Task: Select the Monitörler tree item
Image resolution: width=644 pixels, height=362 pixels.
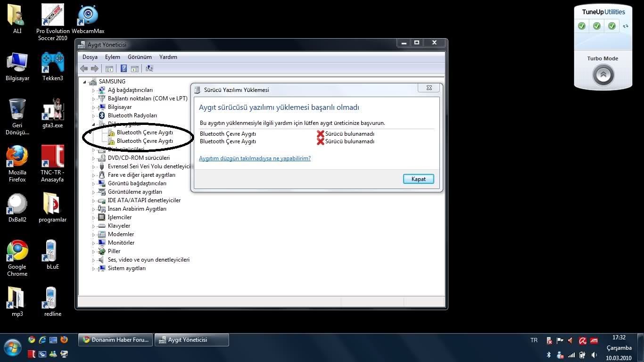Action: tap(121, 243)
